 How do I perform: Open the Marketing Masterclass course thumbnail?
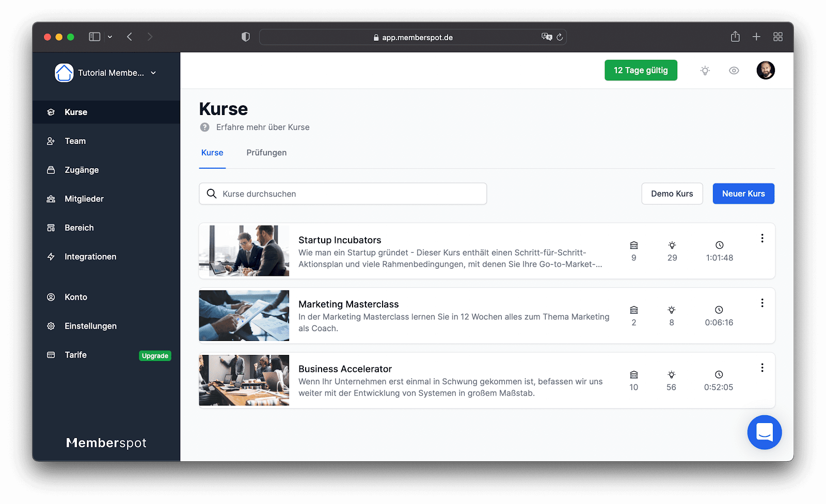click(x=244, y=316)
